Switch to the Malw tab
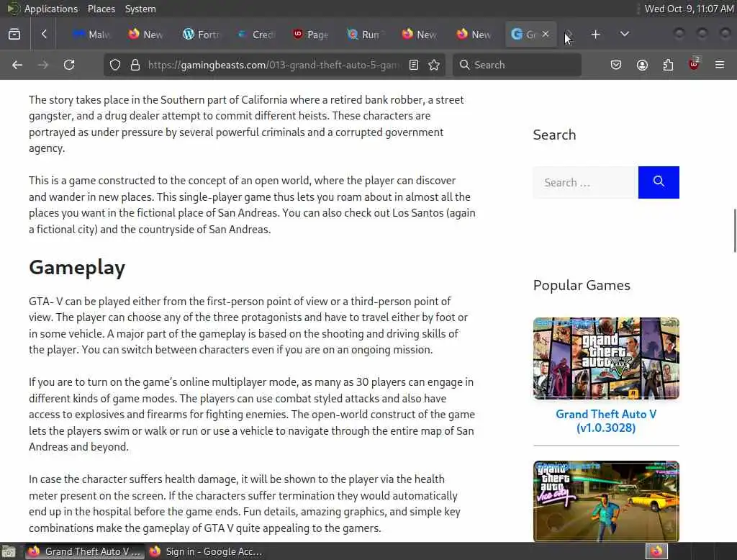Viewport: 737px width, 560px height. 91,35
